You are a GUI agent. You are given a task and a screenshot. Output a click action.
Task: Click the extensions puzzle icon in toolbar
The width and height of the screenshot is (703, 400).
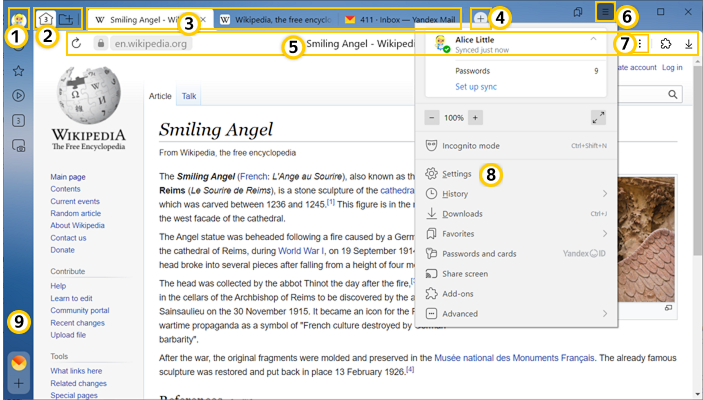coord(665,44)
